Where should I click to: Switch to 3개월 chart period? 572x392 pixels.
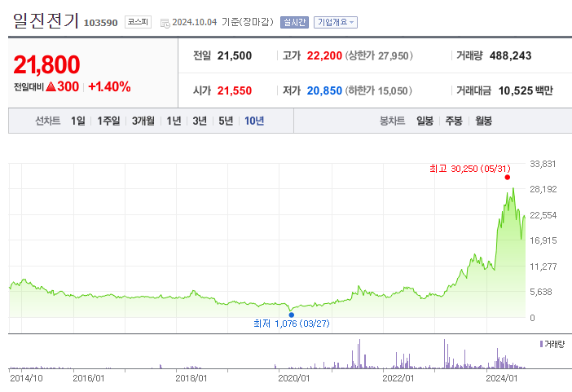(143, 121)
